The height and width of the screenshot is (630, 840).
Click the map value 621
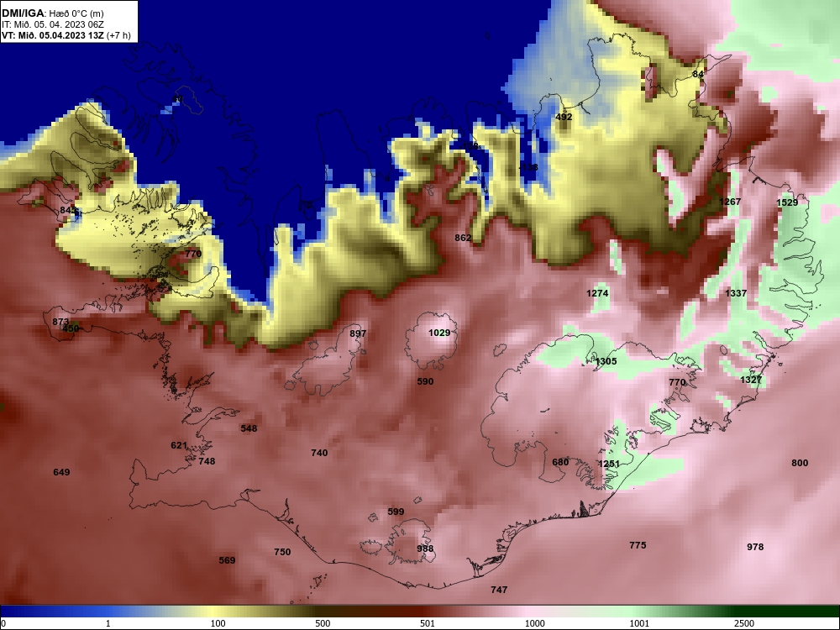tap(179, 445)
